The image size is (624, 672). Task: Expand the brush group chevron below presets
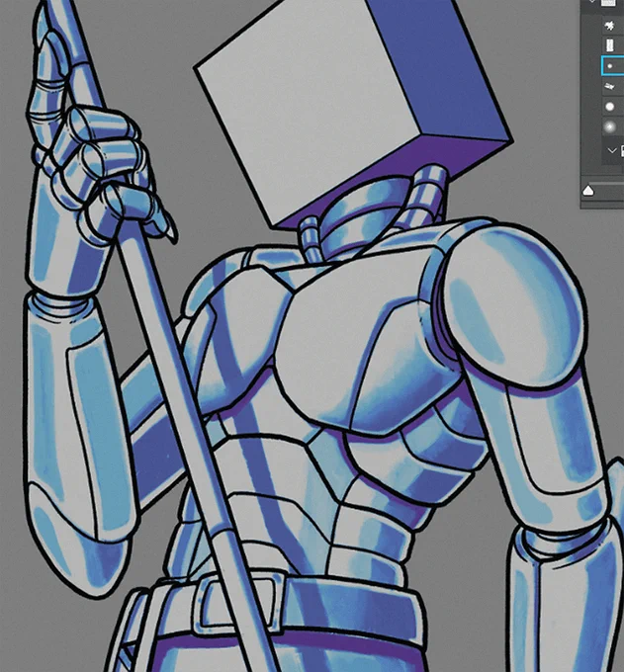(612, 150)
